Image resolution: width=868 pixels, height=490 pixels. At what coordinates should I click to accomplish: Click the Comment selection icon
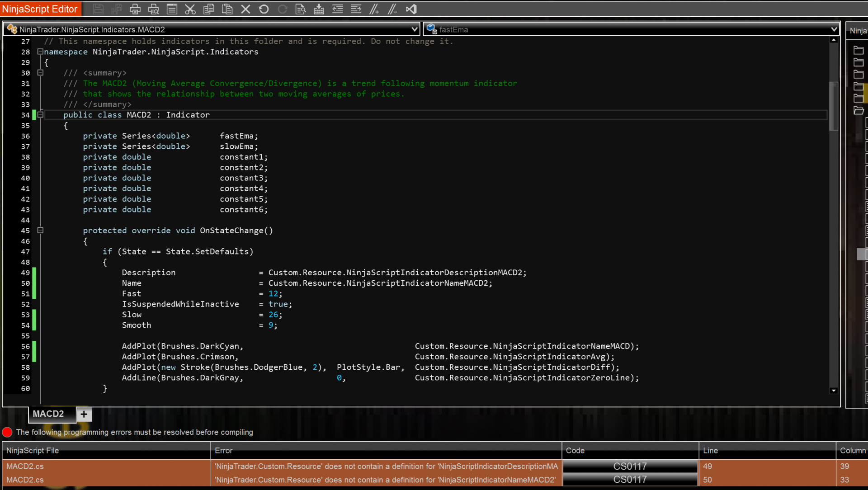[x=374, y=9]
